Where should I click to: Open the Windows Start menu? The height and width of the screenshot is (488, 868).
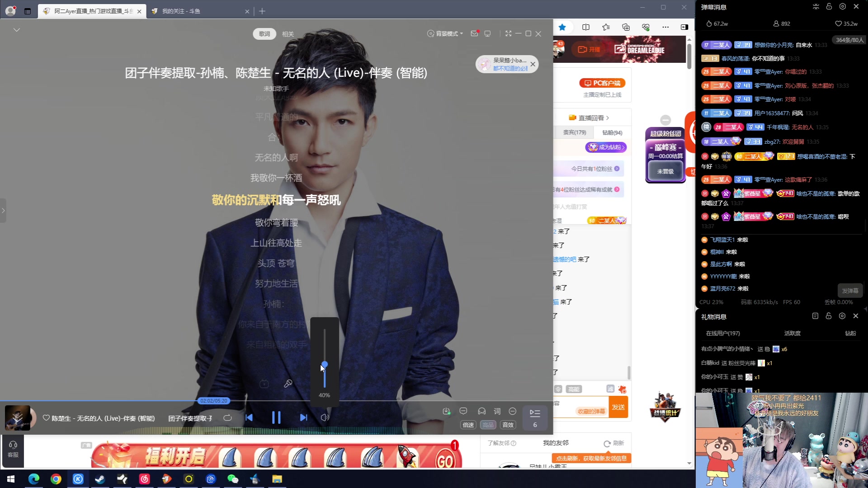[x=11, y=479]
